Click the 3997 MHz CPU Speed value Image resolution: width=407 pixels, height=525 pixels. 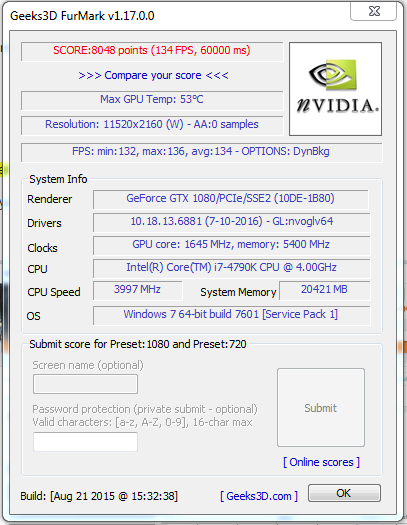pos(138,290)
